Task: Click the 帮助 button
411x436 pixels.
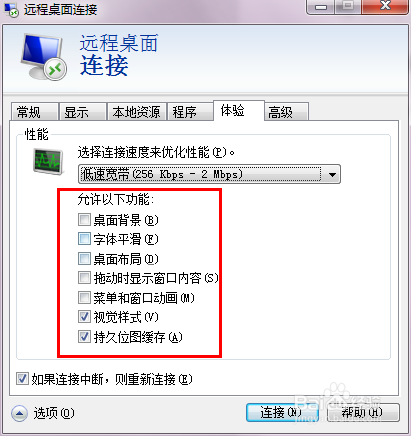Action: 363,413
